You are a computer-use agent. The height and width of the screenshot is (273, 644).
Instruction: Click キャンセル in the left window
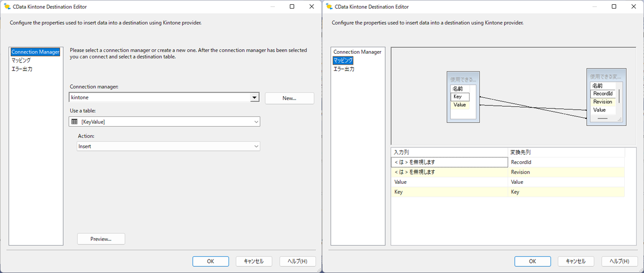point(254,261)
